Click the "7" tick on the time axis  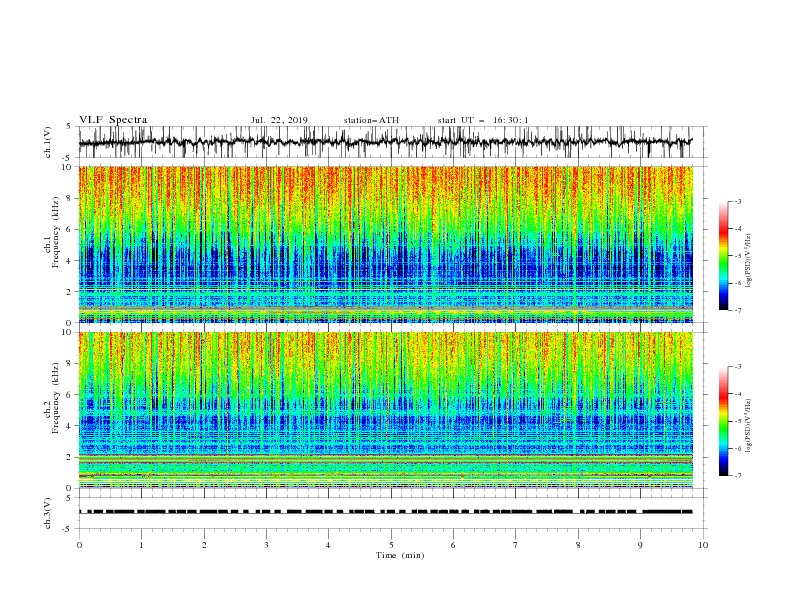pyautogui.click(x=516, y=545)
